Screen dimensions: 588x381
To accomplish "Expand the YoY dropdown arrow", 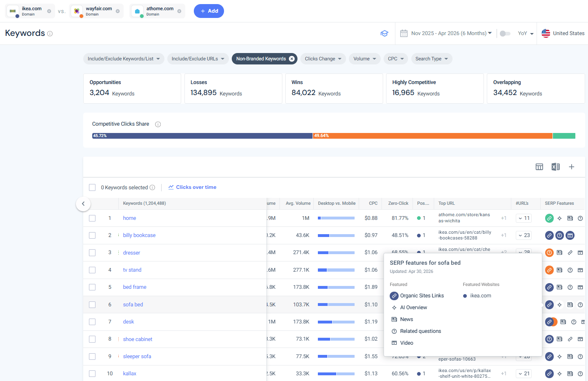I will [x=532, y=34].
